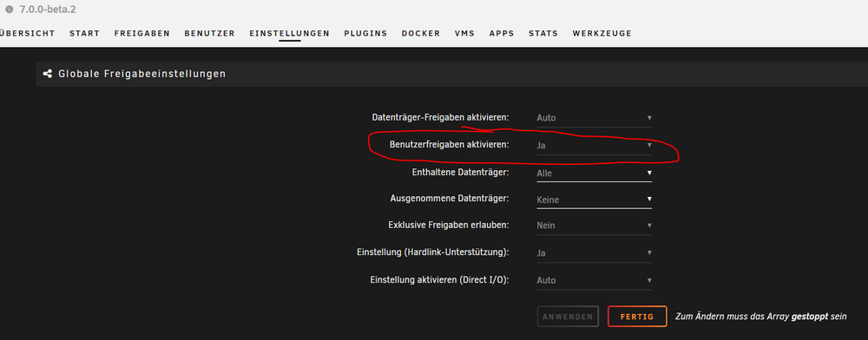
Task: Click the version text 7.0.0-beta.2
Action: tap(47, 10)
